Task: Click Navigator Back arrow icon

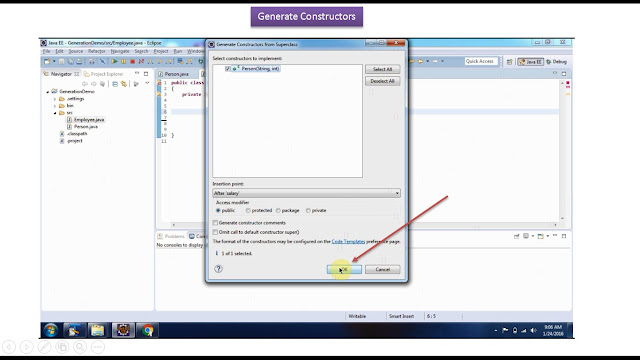Action: pyautogui.click(x=85, y=84)
